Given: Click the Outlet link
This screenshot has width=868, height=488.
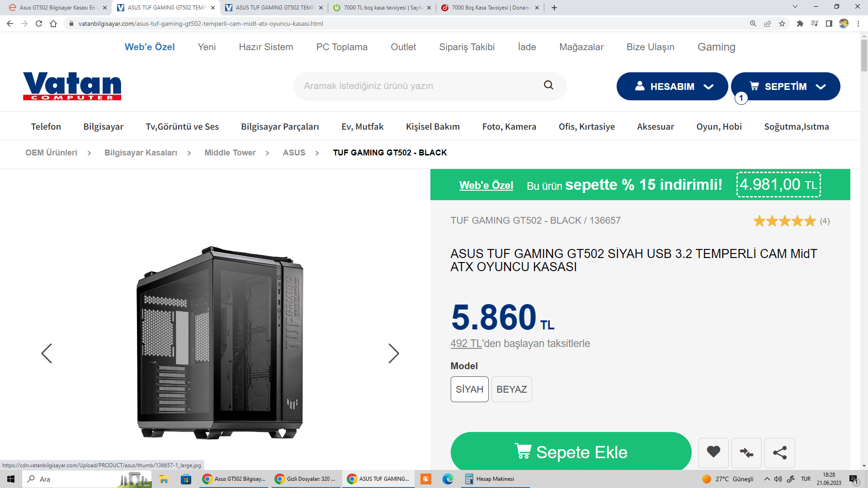Looking at the screenshot, I should click(x=403, y=47).
